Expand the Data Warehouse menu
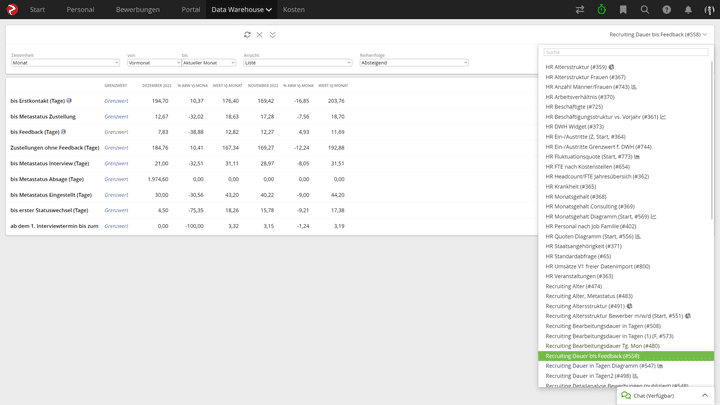Viewport: 720px width, 405px height. point(242,9)
